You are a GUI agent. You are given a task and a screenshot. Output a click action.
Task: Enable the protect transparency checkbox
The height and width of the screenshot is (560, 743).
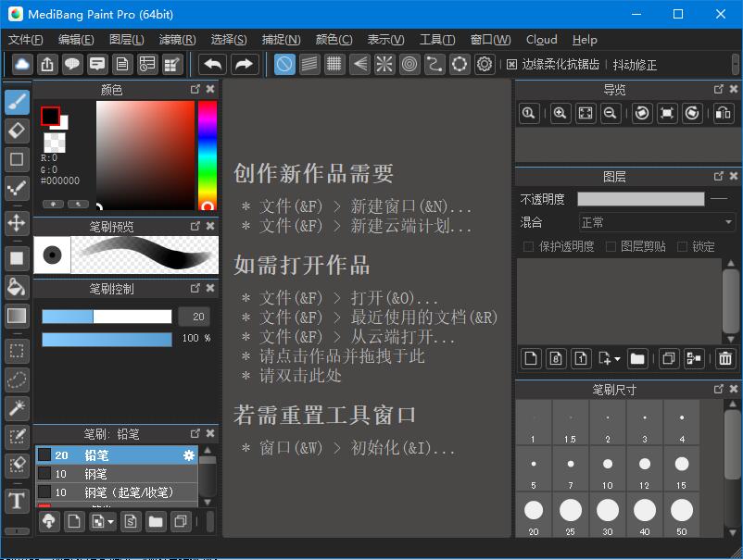click(528, 246)
